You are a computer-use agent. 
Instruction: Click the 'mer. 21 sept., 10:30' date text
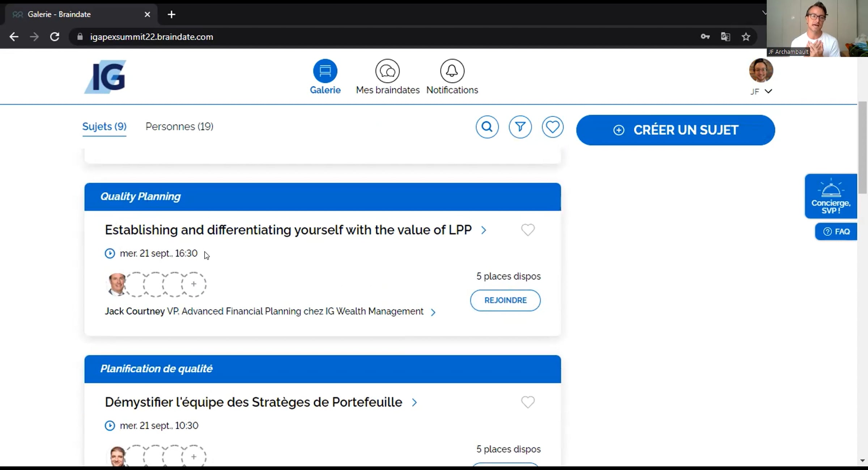[x=159, y=426]
